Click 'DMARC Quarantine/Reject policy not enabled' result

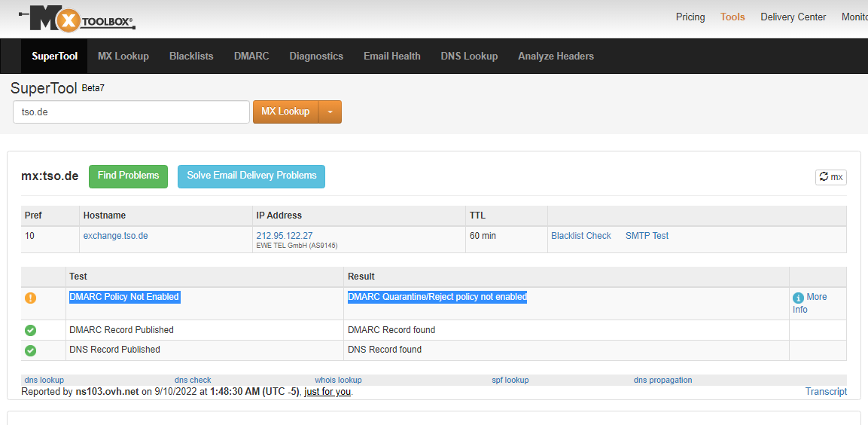point(437,297)
